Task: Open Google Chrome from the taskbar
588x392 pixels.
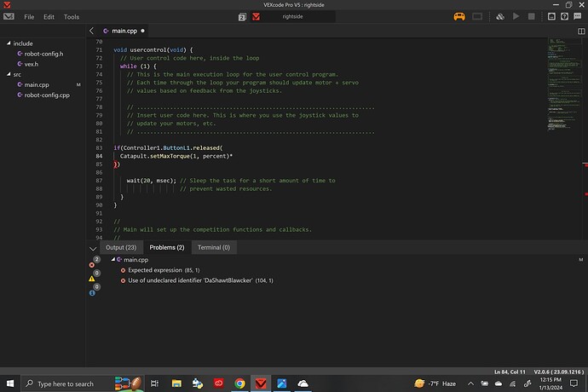Action: point(239,383)
